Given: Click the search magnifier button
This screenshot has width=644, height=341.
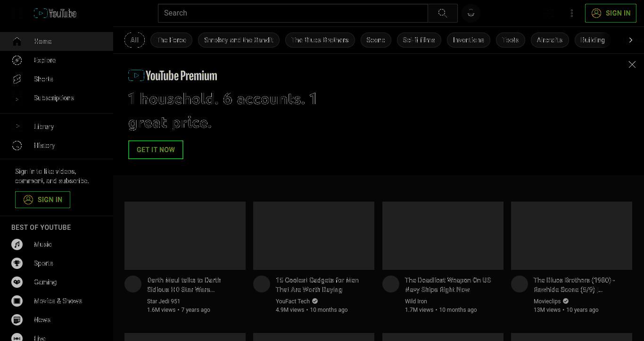Looking at the screenshot, I should tap(443, 13).
